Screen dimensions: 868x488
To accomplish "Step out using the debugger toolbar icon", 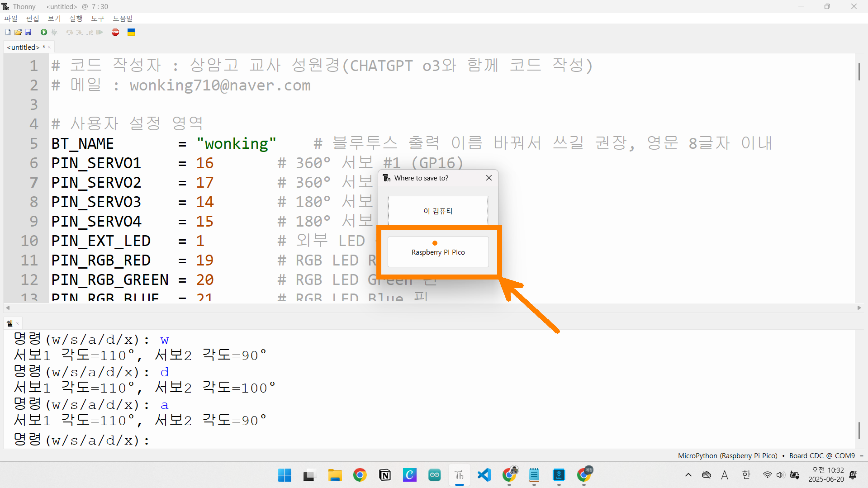I will [90, 32].
